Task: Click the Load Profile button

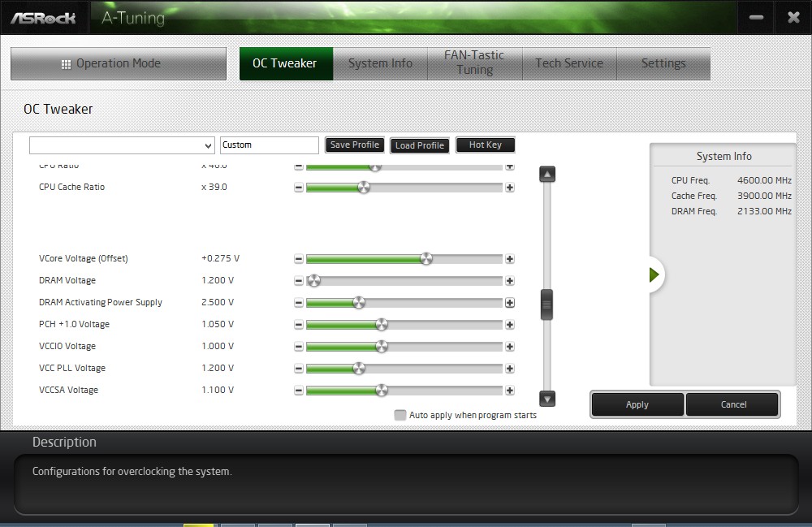Action: (420, 145)
